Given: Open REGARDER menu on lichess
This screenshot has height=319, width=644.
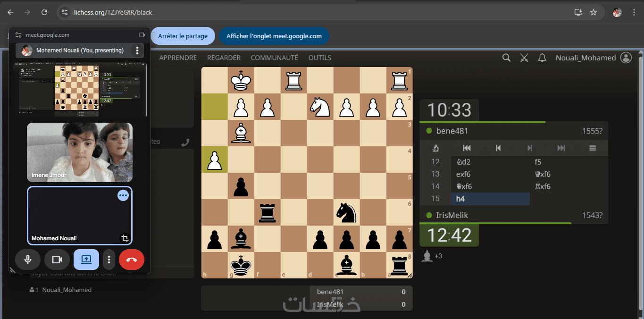Looking at the screenshot, I should tap(224, 58).
